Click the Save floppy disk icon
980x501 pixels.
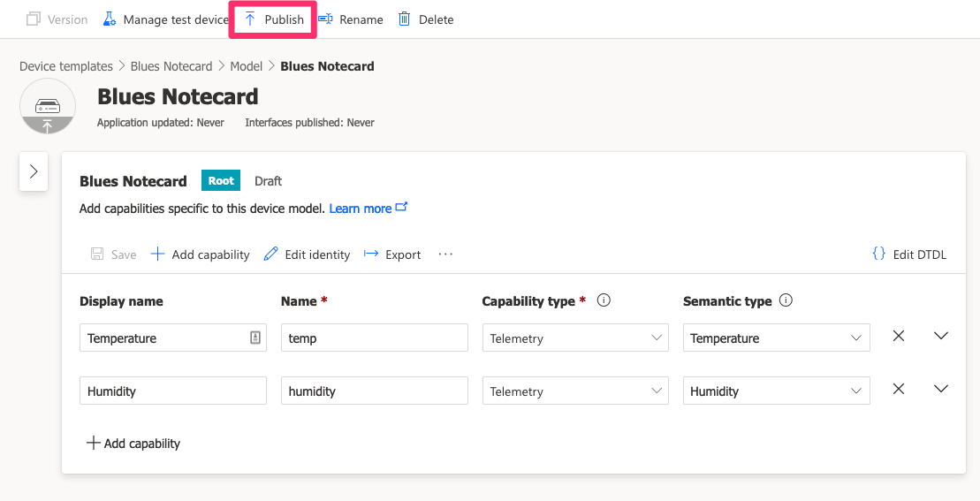[97, 254]
